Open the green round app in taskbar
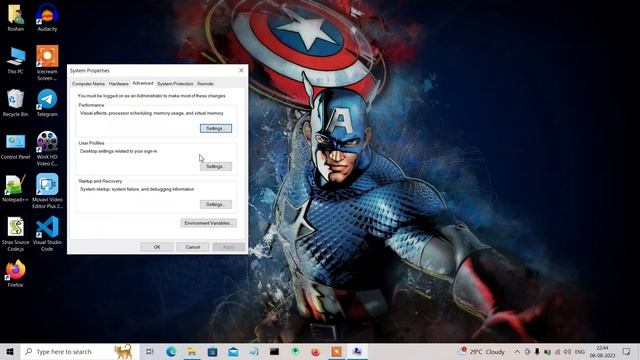Screen dimensions: 640x360 point(295,351)
